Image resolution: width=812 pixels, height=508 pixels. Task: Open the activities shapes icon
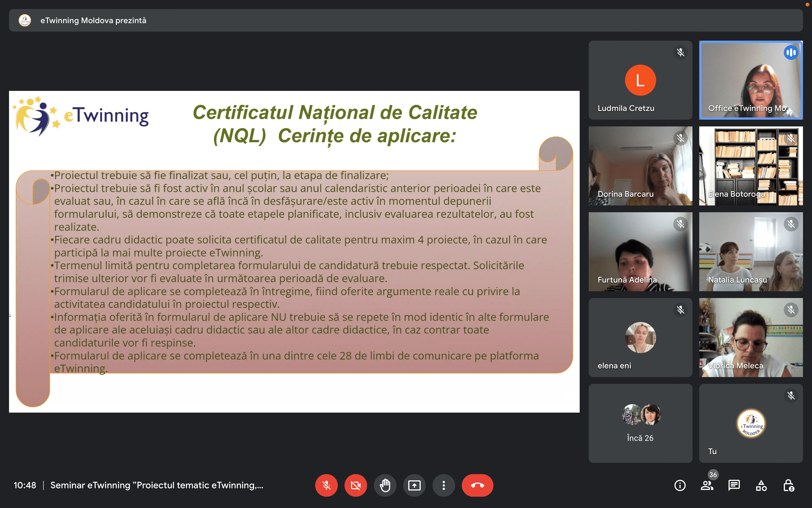[x=761, y=485]
